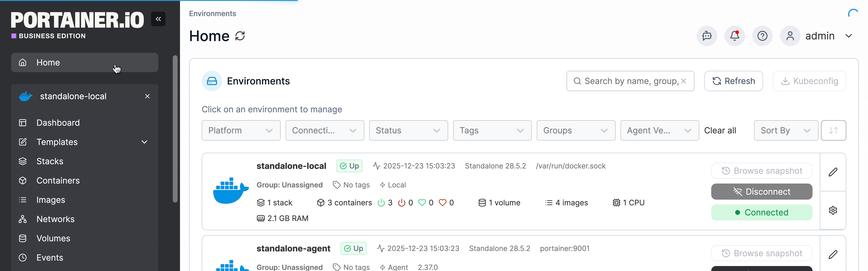Image resolution: width=868 pixels, height=271 pixels.
Task: Go to Containers in sidebar
Action: tap(58, 181)
